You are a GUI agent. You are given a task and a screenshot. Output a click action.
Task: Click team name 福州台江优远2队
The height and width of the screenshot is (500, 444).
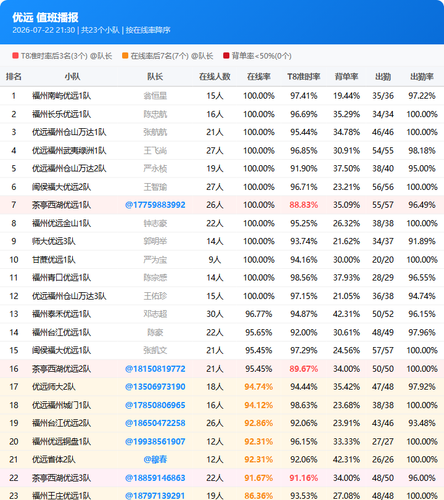coord(61,423)
